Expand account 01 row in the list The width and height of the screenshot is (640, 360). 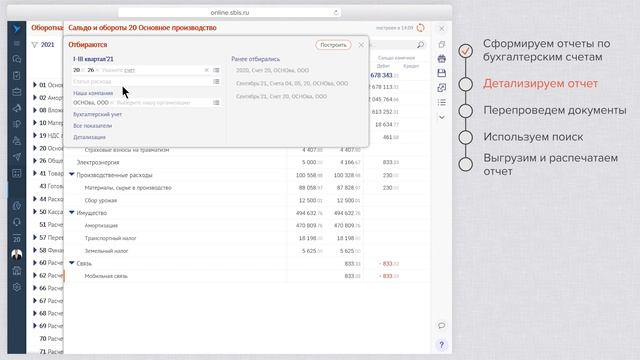(x=35, y=85)
